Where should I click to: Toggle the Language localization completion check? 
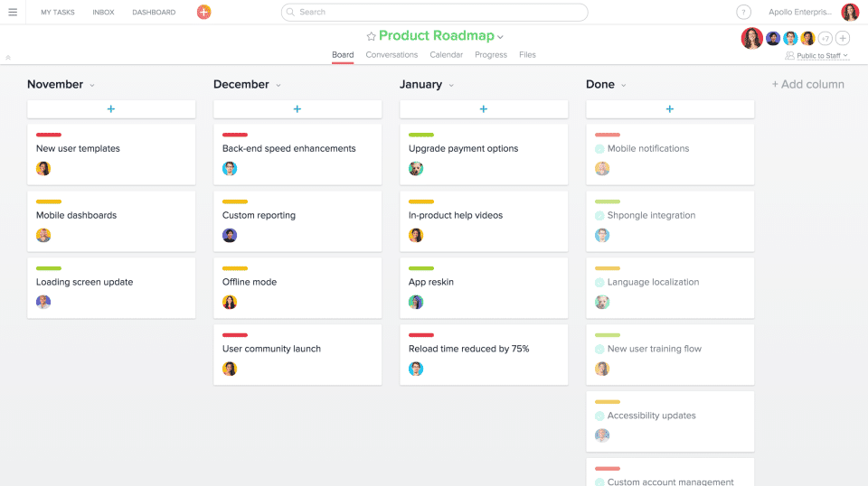click(x=599, y=283)
